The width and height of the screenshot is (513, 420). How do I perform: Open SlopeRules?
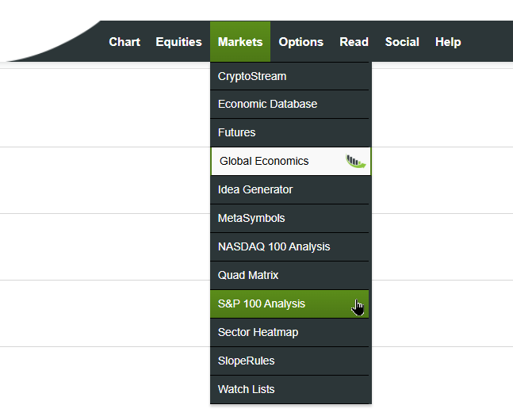289,361
